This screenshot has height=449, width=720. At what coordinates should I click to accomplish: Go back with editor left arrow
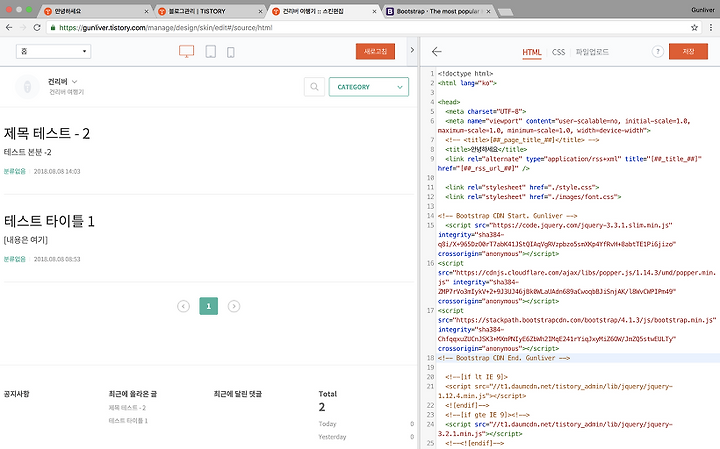coord(437,52)
